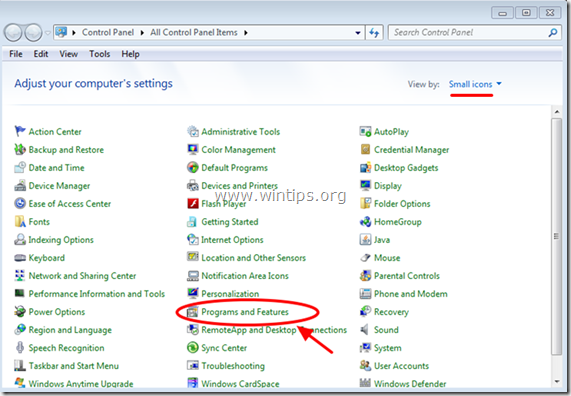Expand arrow after Control Panel breadcrumb
The image size is (571, 396).
click(x=142, y=33)
